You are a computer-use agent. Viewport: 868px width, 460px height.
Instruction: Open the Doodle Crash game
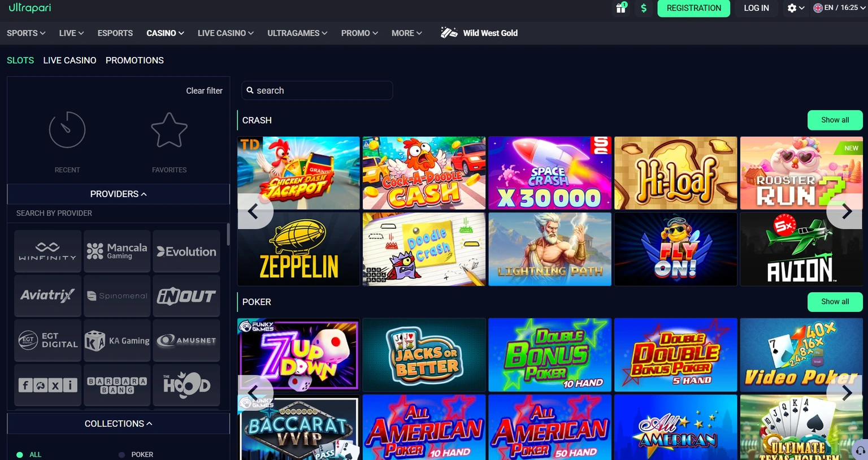click(424, 249)
